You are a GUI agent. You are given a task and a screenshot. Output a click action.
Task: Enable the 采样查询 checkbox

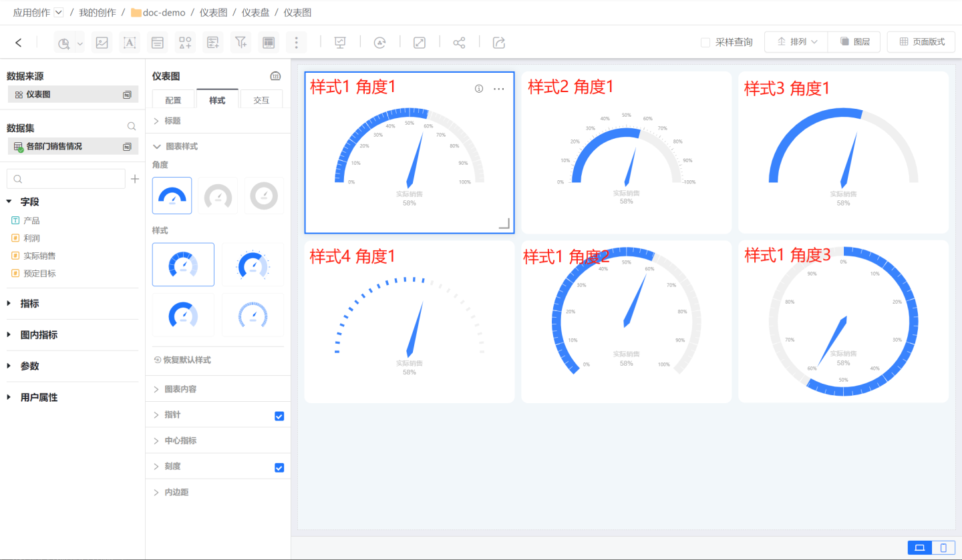point(705,42)
